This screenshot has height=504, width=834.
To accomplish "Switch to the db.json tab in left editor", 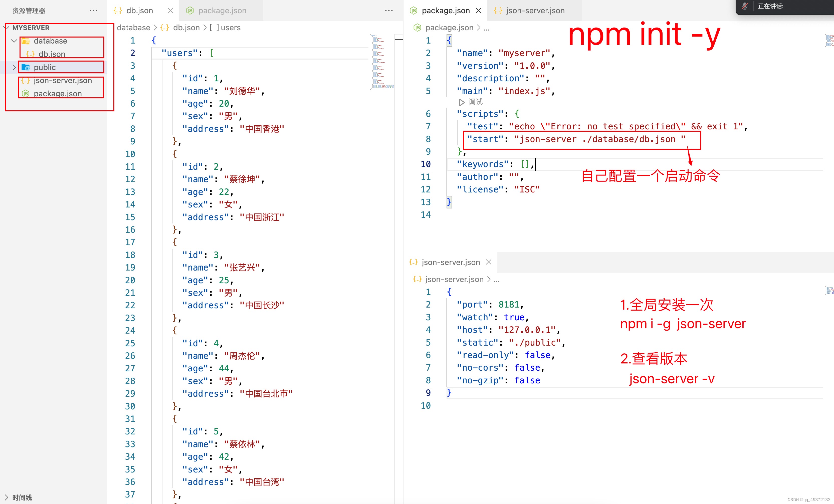I will coord(139,11).
